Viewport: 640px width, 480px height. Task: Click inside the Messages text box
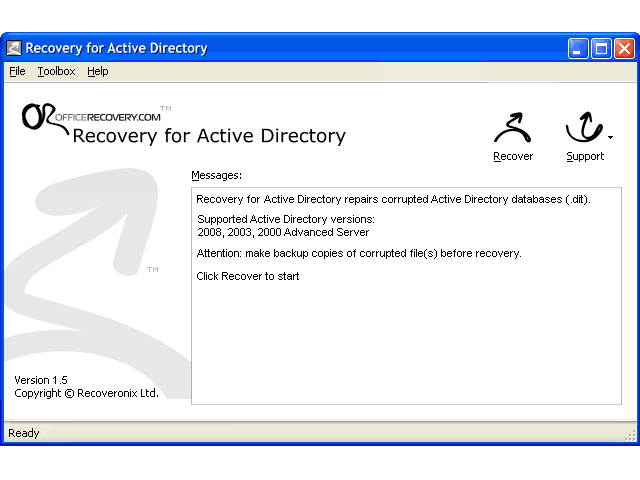pos(406,296)
